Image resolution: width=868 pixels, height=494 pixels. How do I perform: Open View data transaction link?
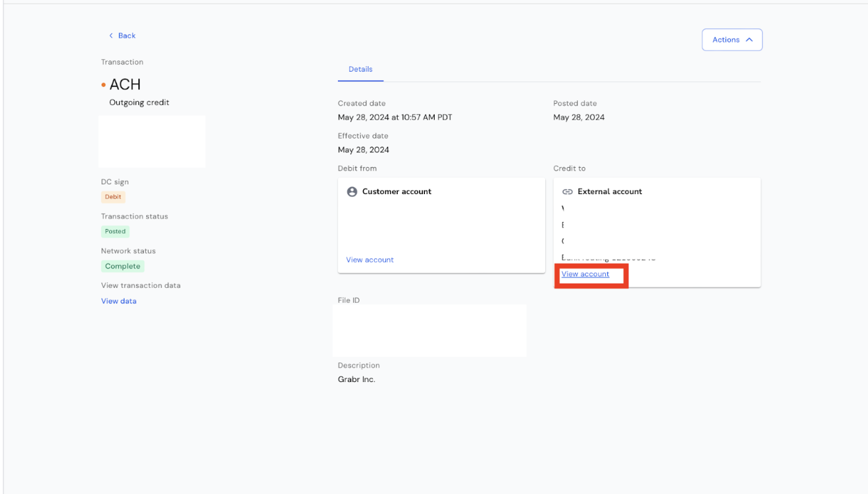tap(119, 301)
